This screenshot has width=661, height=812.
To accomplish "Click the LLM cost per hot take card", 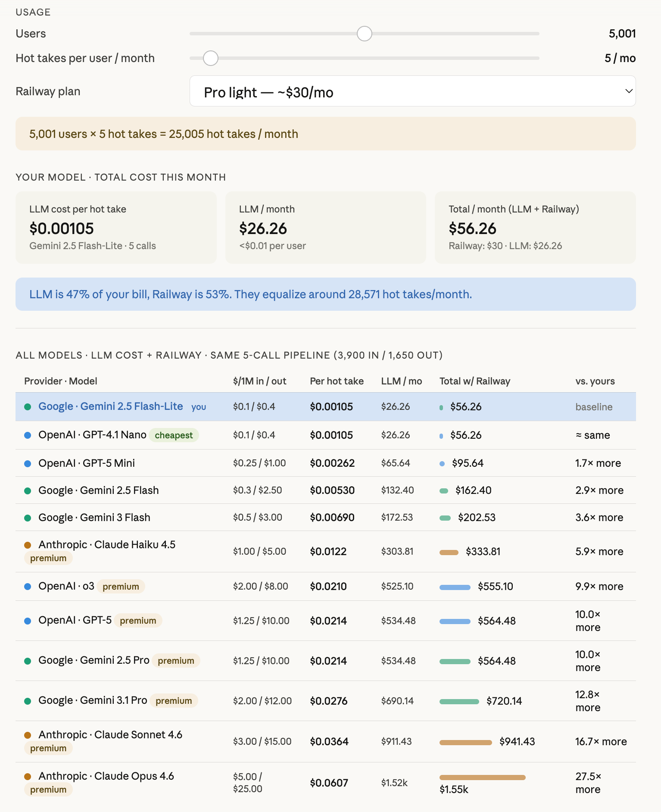I will coord(116,228).
